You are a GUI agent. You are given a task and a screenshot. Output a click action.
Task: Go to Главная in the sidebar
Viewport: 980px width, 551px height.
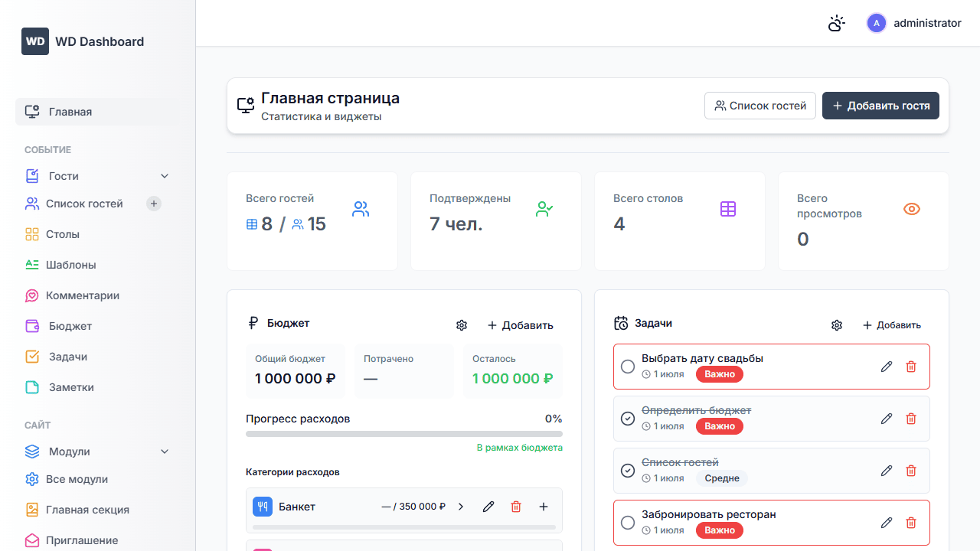coord(70,112)
